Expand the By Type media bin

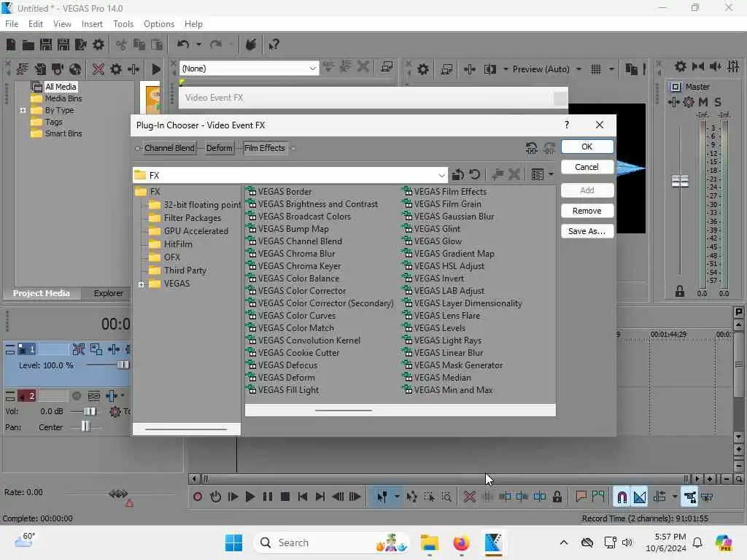coord(23,110)
